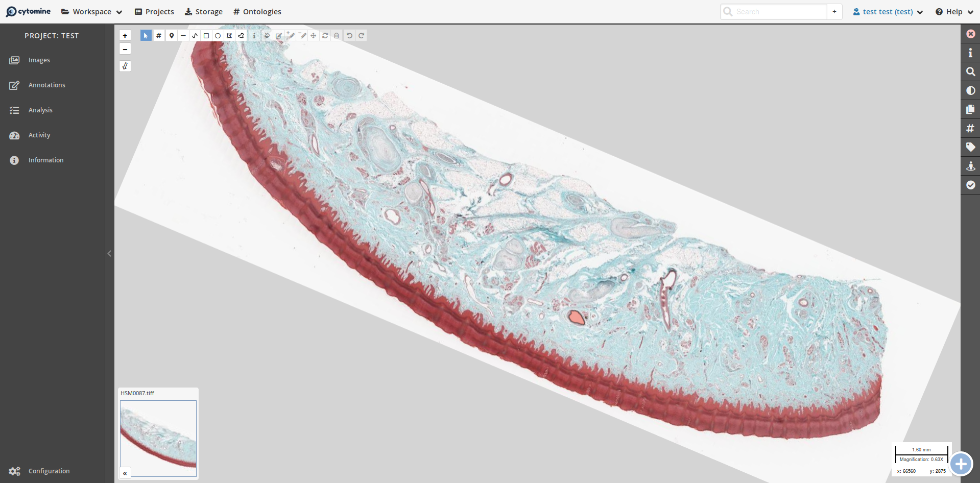
Task: Open the review check-circle panel
Action: tap(970, 185)
